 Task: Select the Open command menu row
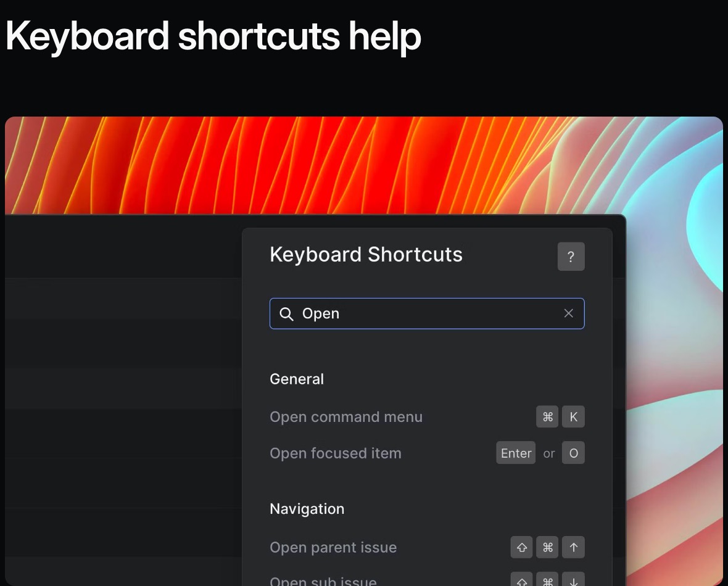coord(427,416)
